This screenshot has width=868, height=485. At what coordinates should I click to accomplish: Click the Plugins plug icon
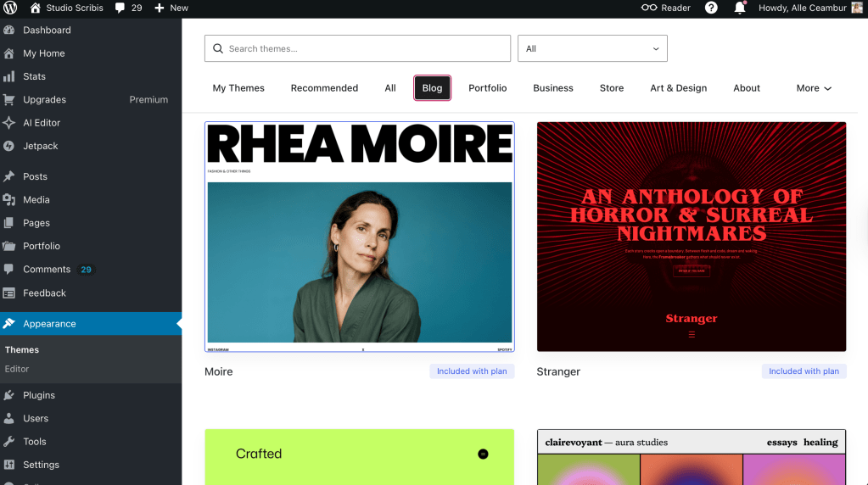tap(8, 395)
